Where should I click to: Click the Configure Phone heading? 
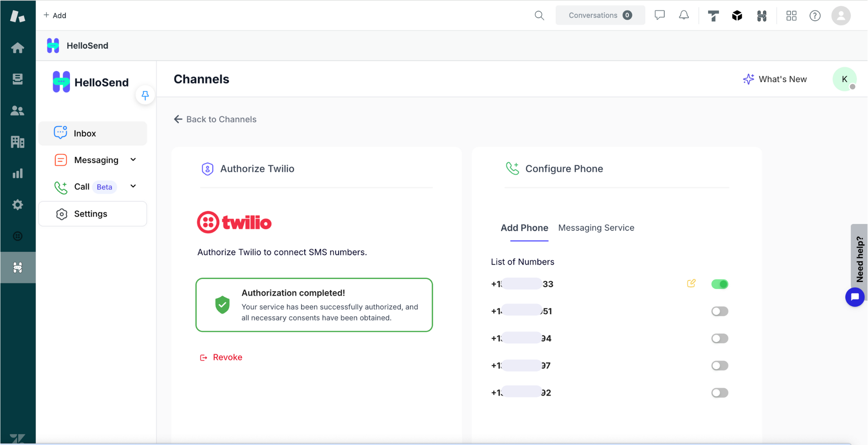pyautogui.click(x=564, y=169)
